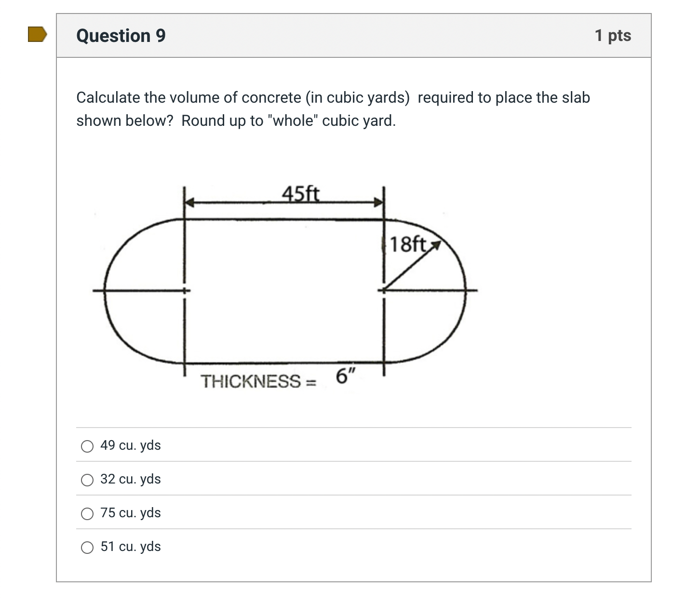Click the 49 cu. yds answer text
700x604 pixels.
(131, 445)
